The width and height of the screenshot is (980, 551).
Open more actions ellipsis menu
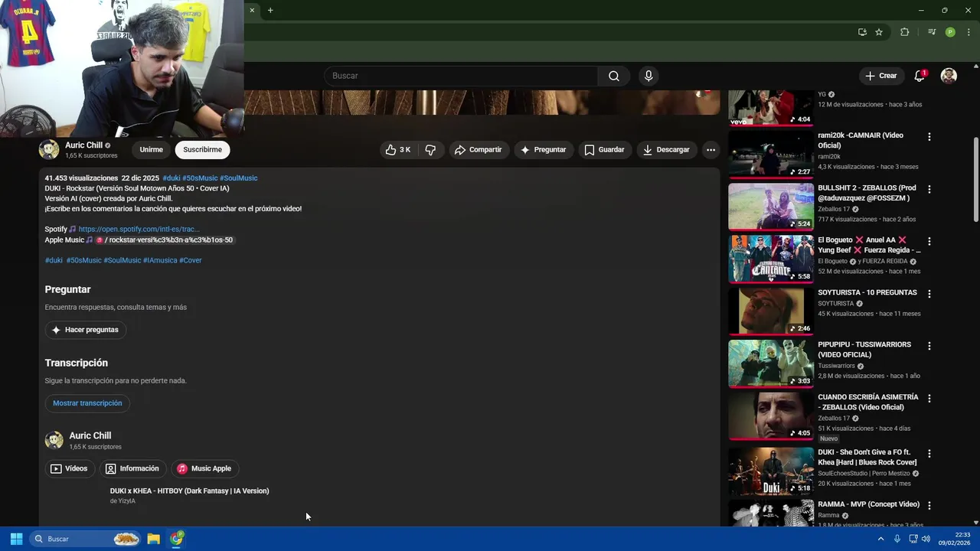[710, 150]
